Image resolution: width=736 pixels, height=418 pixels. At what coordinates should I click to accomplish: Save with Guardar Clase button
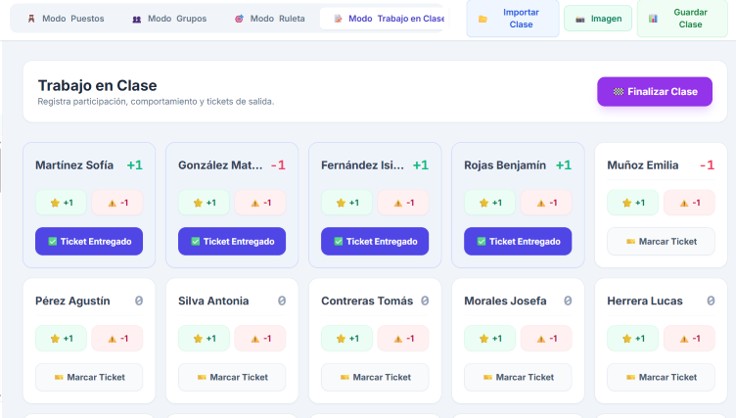(682, 18)
